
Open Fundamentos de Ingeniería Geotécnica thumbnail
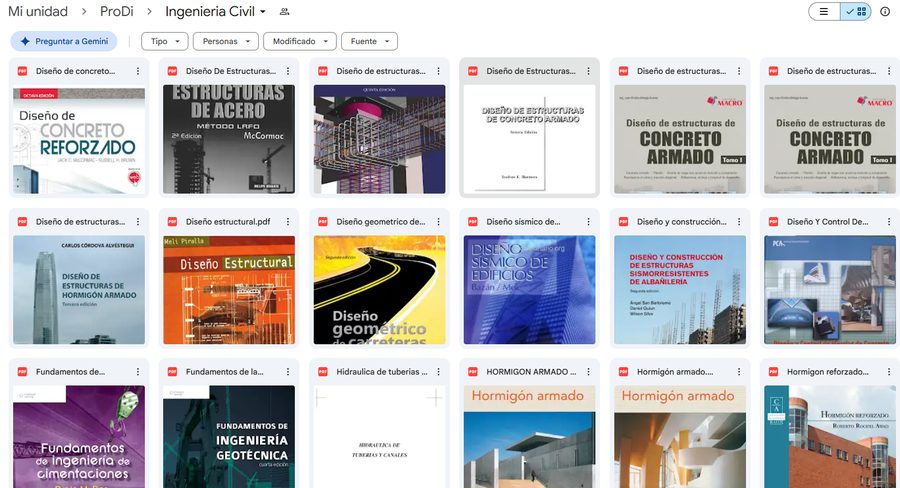click(x=229, y=437)
